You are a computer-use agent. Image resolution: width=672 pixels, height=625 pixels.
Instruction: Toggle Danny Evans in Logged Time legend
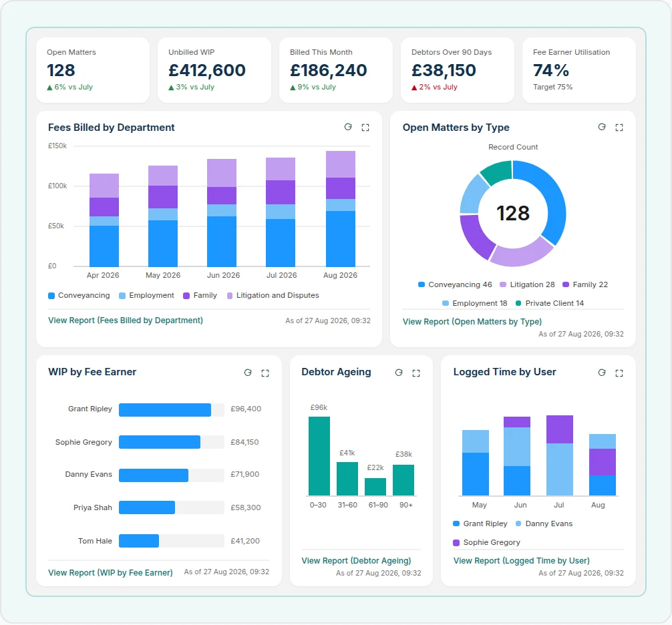coord(544,524)
